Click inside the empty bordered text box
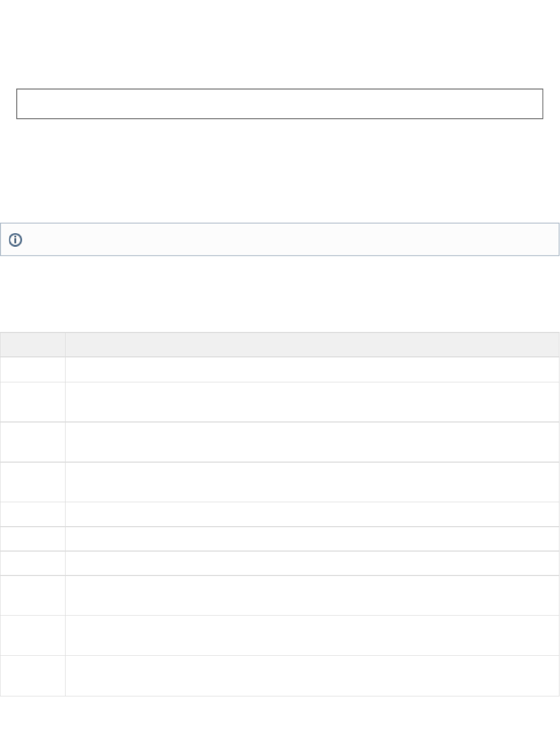This screenshot has width=560, height=755. 279,104
